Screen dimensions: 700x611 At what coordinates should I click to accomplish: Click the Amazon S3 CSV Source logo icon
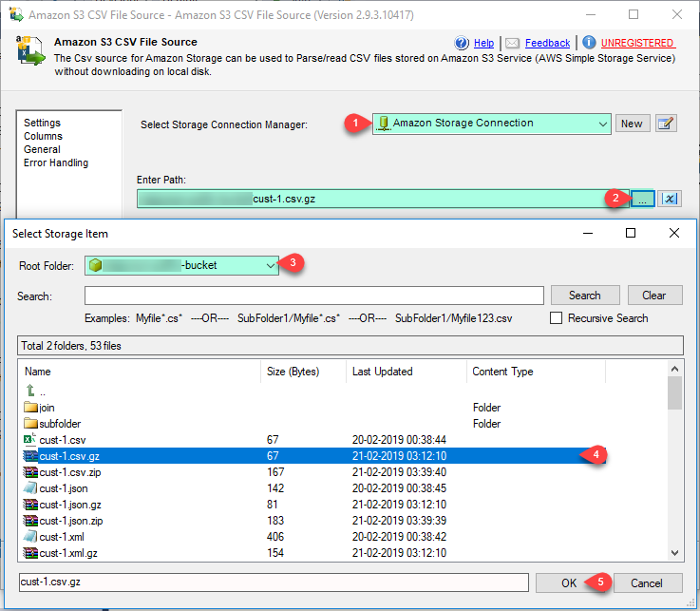(30, 50)
